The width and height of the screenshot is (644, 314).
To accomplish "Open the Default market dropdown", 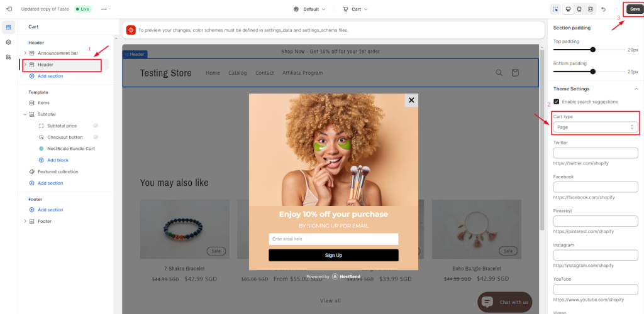I will pos(309,9).
